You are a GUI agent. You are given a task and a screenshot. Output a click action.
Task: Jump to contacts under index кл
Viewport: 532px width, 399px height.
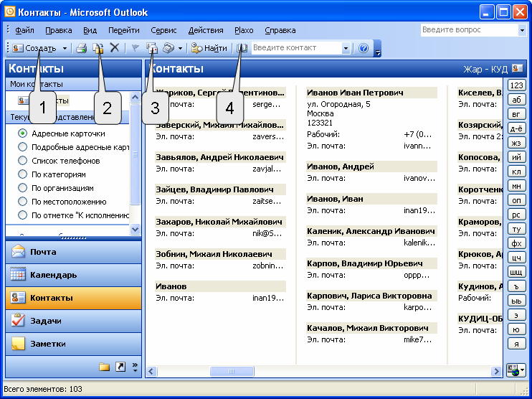(x=516, y=172)
